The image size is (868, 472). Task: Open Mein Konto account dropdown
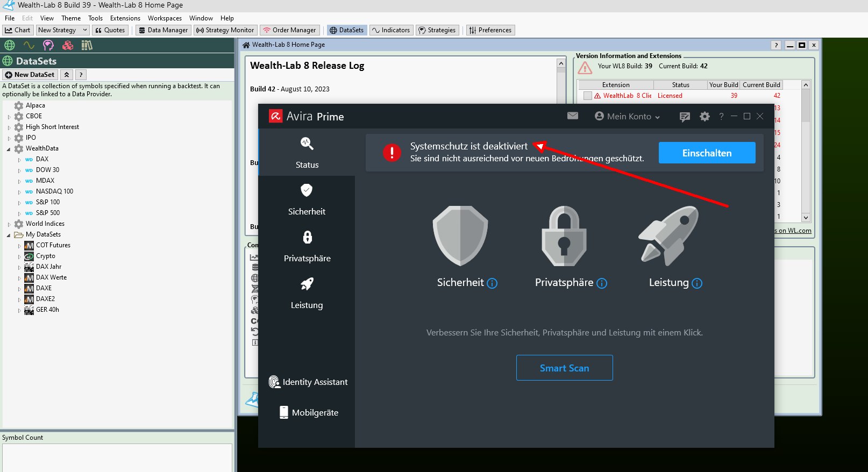pos(627,116)
